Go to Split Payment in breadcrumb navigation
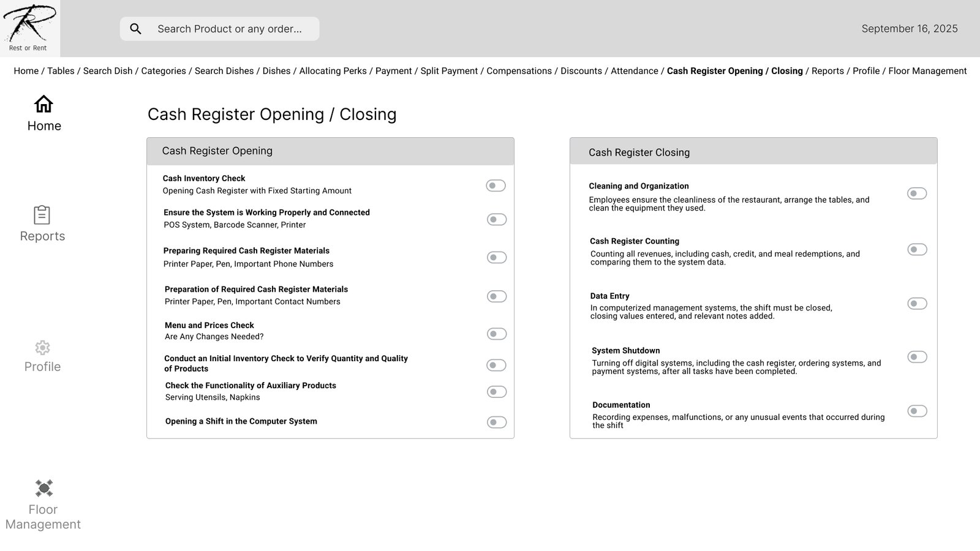This screenshot has width=980, height=551. pyautogui.click(x=449, y=71)
